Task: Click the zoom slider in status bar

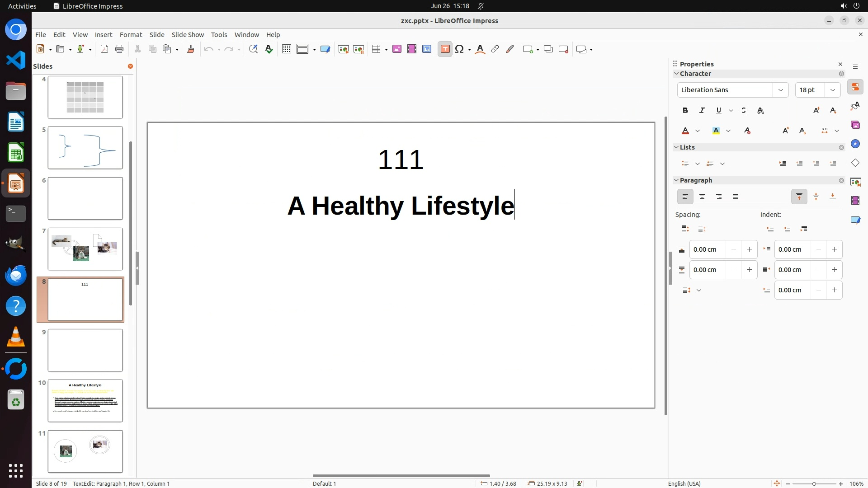Action: coord(814,483)
